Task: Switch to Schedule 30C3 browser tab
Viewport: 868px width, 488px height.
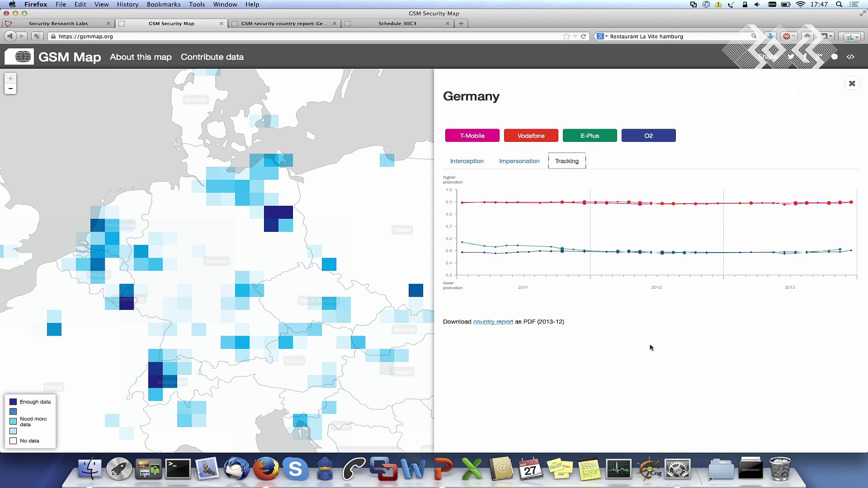Action: 397,23
